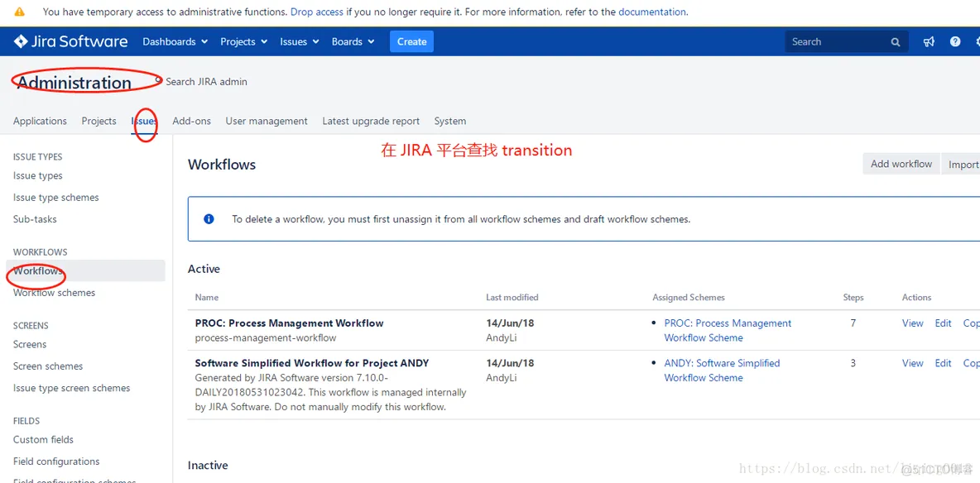
Task: View the PROC Process Management Workflow
Action: [912, 323]
